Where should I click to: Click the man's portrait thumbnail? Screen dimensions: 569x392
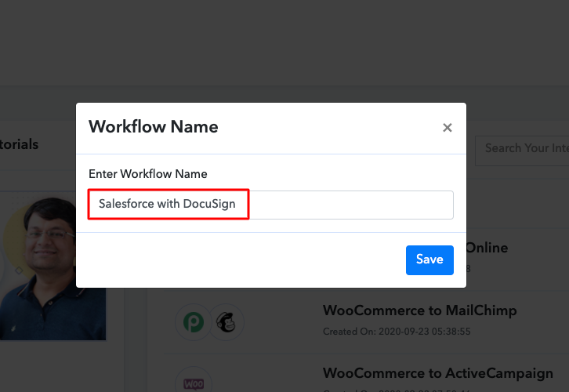pos(53,267)
